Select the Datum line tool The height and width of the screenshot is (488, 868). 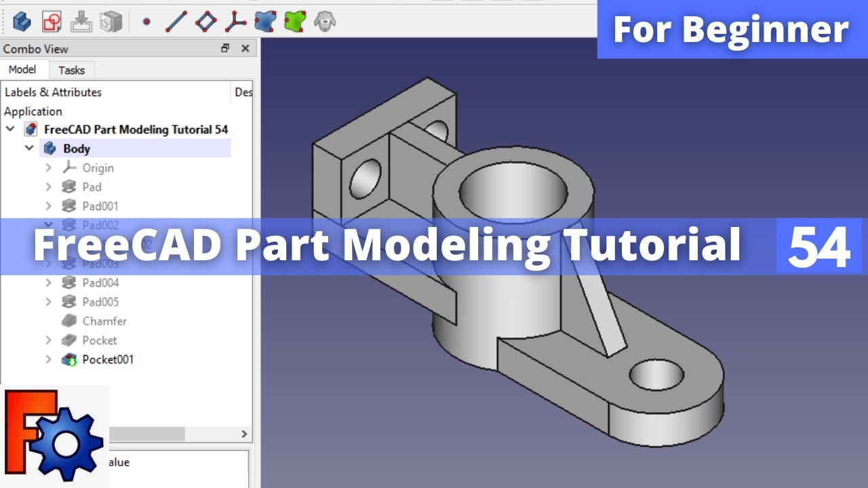click(176, 22)
